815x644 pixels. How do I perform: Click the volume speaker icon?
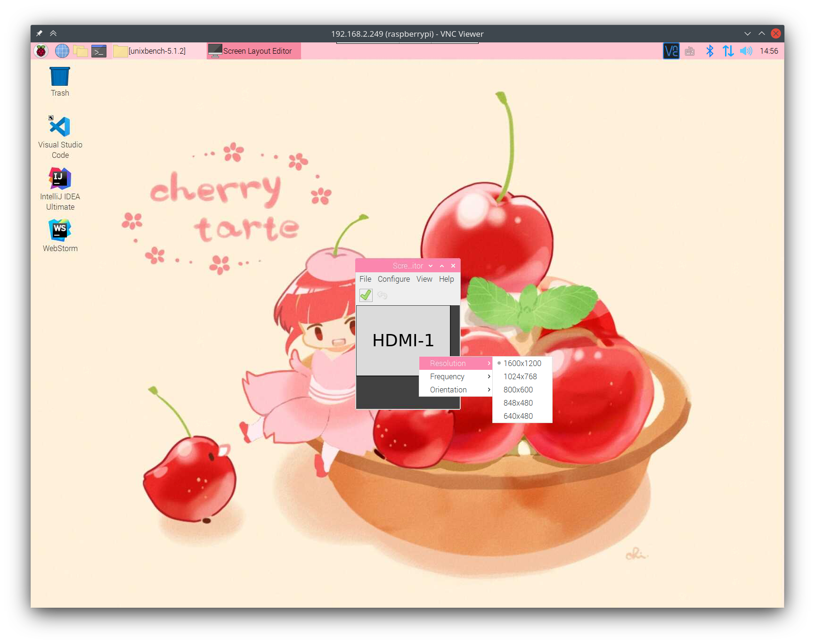pos(746,51)
